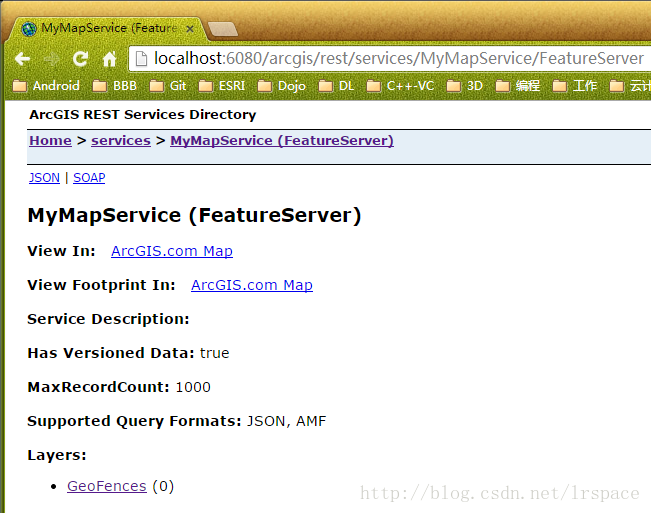Open the Git bookmarks folder
651x513 pixels.
coord(168,86)
